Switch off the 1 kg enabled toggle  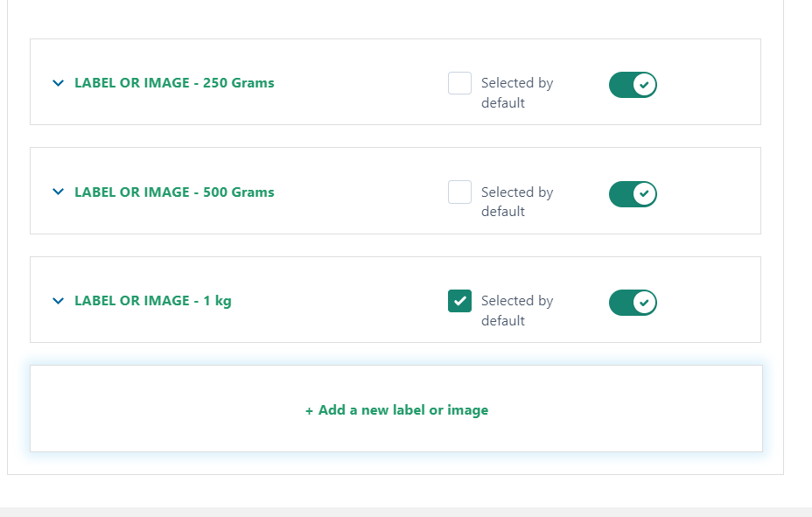point(633,303)
